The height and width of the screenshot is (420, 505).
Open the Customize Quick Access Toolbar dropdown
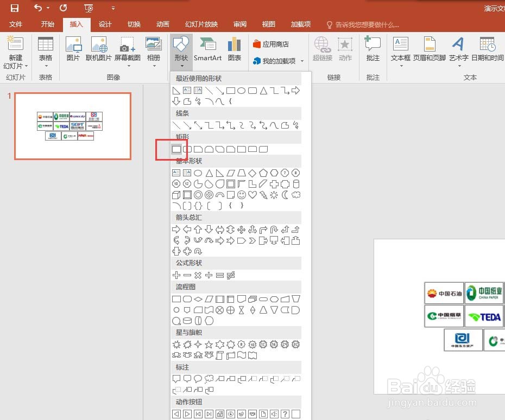[113, 8]
